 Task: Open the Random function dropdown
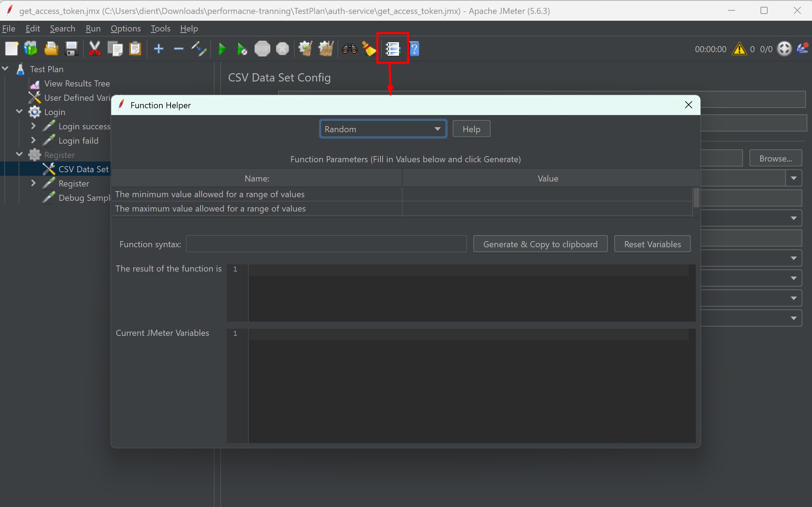pos(383,129)
